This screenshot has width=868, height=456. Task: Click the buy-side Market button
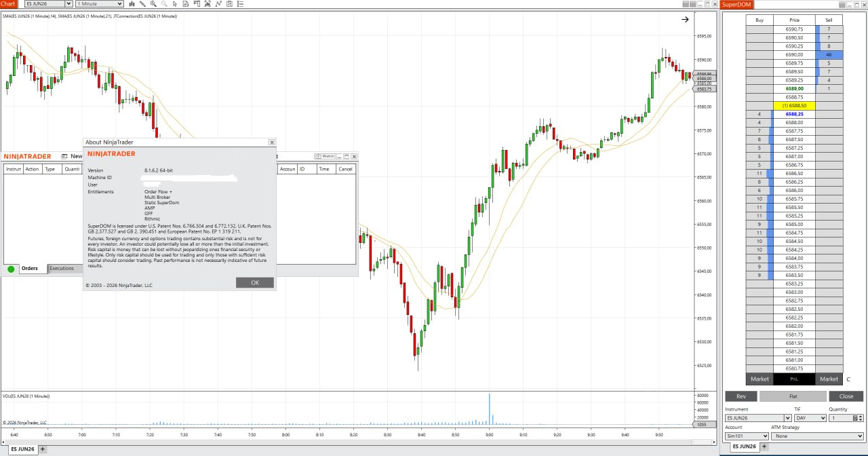759,379
